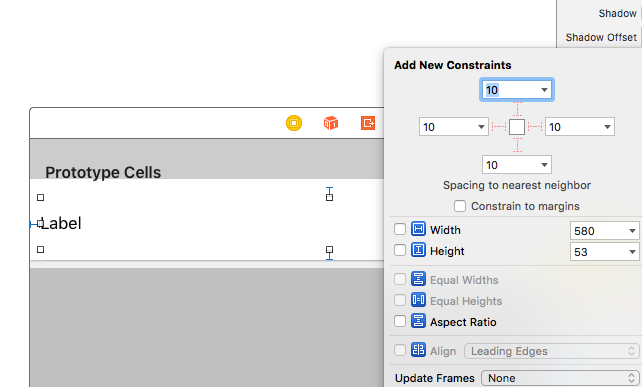Open the top spacing value dropdown
Image resolution: width=642 pixels, height=387 pixels.
[544, 90]
